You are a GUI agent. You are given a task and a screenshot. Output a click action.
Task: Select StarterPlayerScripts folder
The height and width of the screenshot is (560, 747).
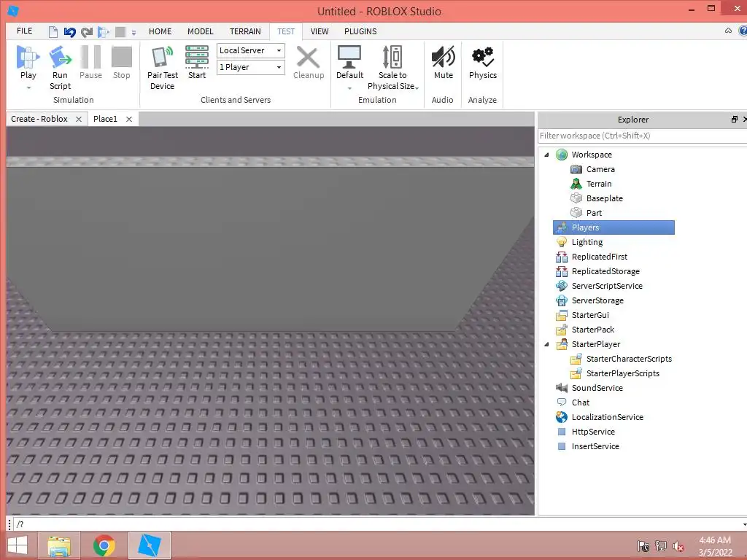click(623, 373)
